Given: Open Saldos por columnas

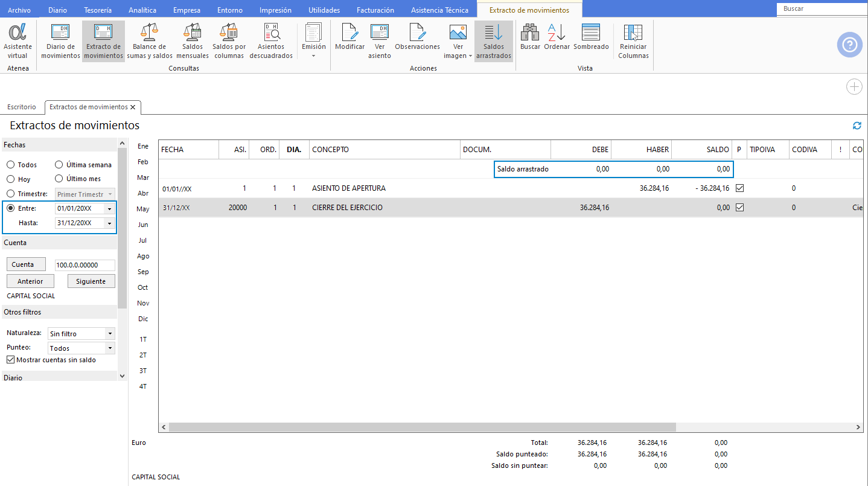Looking at the screenshot, I should [x=229, y=41].
